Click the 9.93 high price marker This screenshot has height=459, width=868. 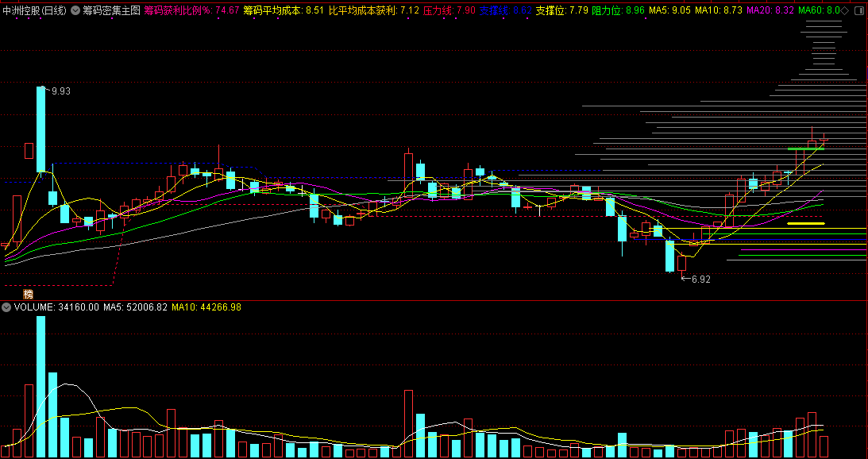(61, 91)
